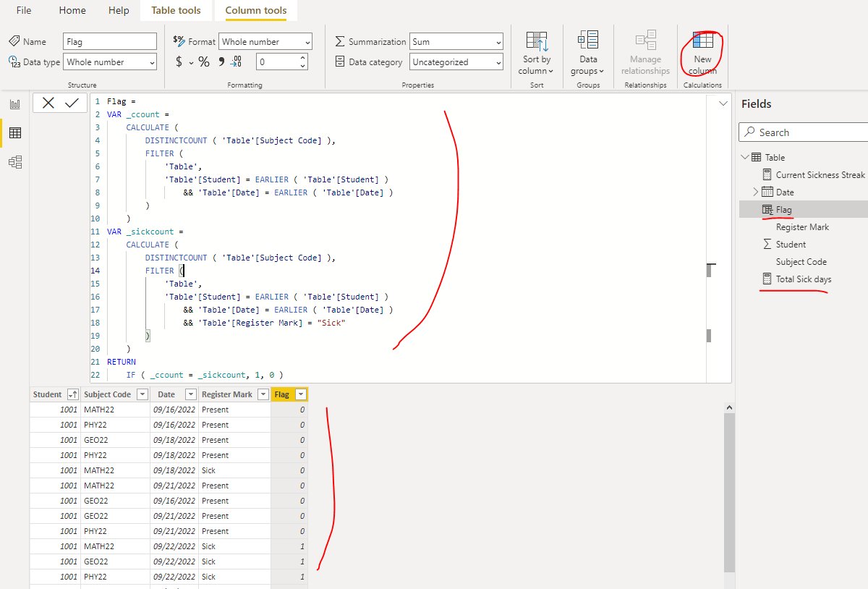The height and width of the screenshot is (589, 868).
Task: Click the Register Mark column header
Action: pos(234,394)
